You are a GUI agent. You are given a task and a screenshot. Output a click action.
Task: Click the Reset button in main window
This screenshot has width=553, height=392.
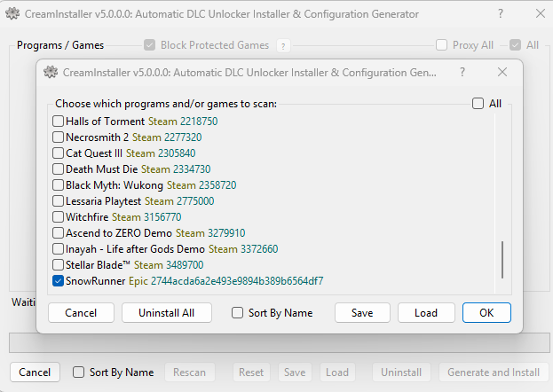coord(251,372)
